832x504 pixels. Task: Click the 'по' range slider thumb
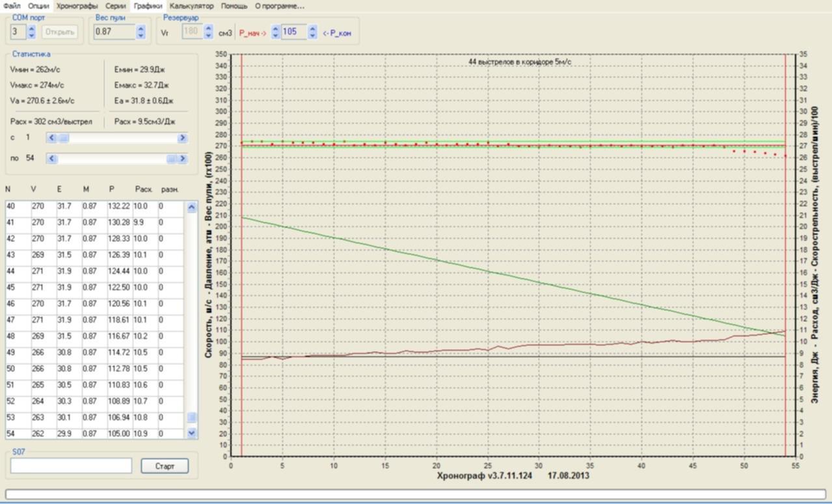(x=171, y=159)
